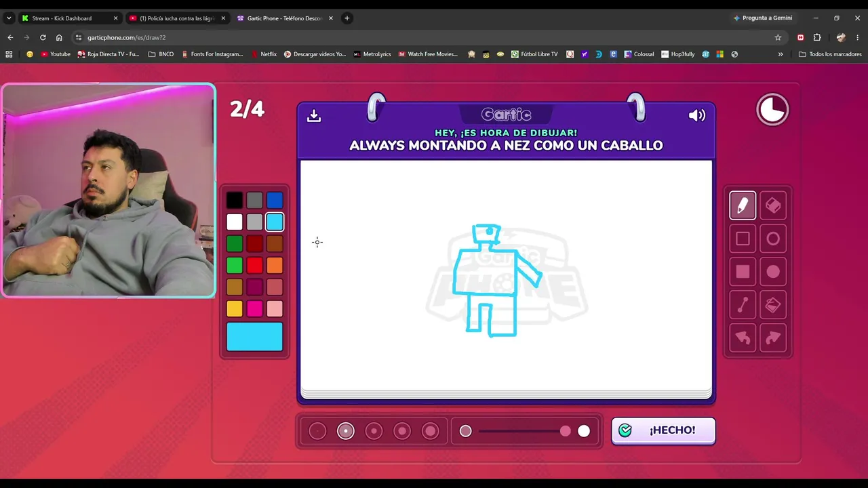Open the Youtube bookmark

(x=55, y=54)
